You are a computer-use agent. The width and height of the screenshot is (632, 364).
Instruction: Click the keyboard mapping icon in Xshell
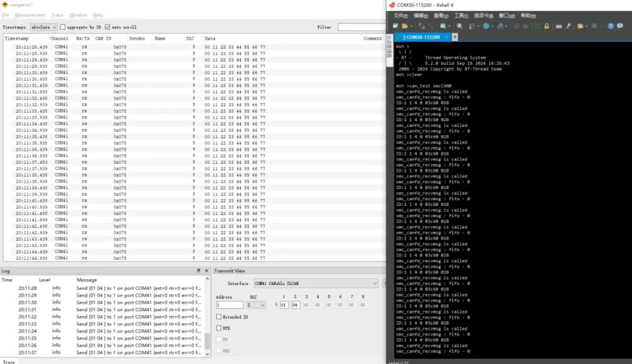(559, 26)
